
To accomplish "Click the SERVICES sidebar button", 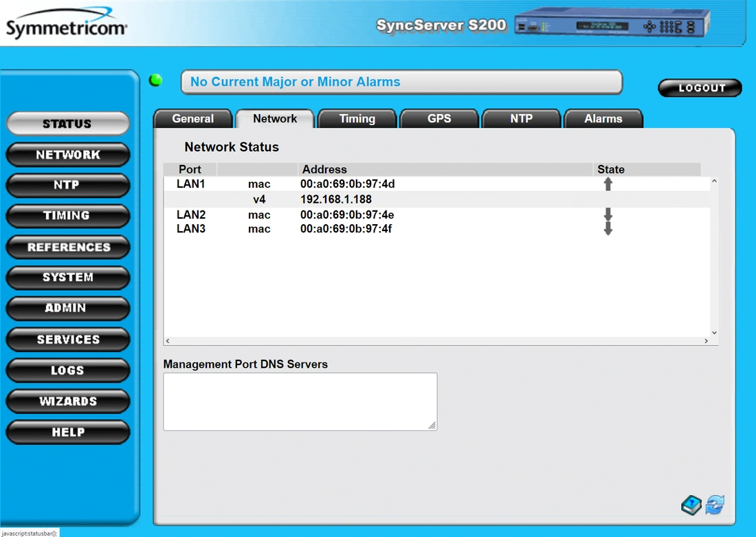I will [67, 340].
